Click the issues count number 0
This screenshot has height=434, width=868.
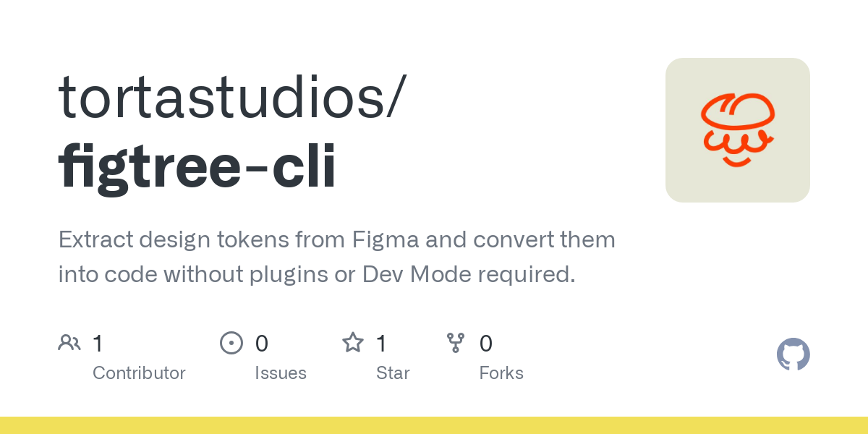(x=262, y=343)
